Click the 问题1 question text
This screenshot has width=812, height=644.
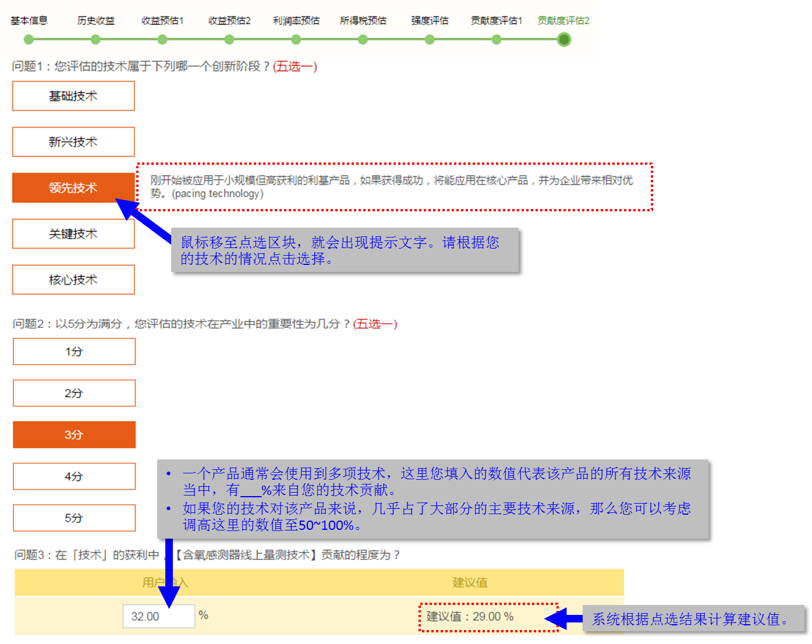tap(165, 66)
